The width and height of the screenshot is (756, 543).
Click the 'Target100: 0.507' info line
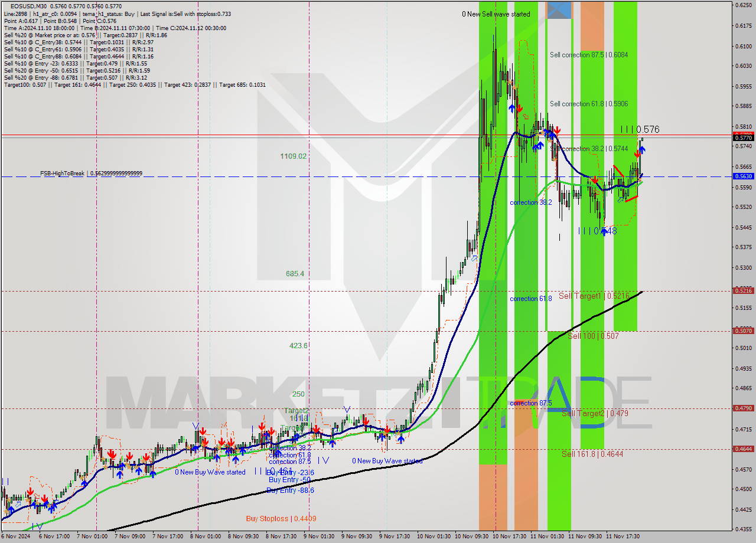coord(135,85)
